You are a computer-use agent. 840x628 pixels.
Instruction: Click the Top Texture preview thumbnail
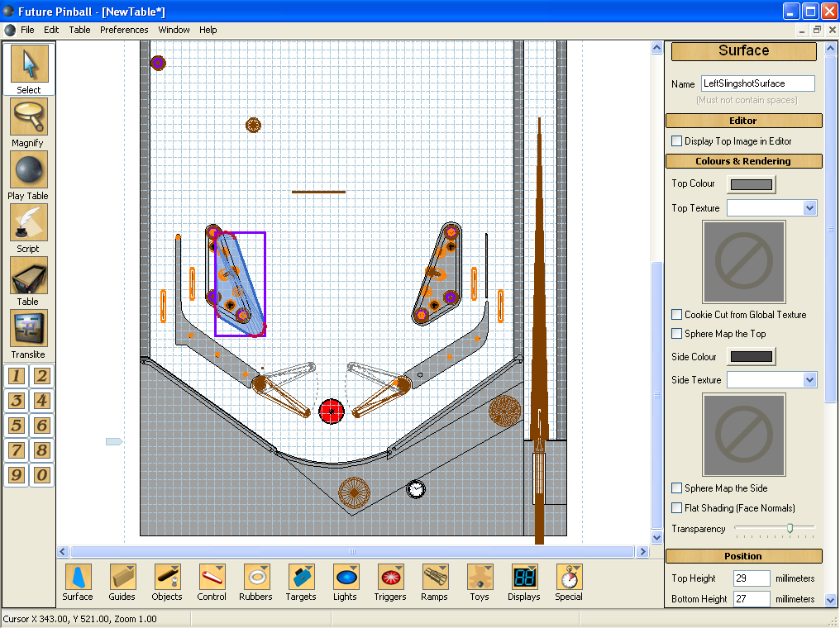[744, 262]
